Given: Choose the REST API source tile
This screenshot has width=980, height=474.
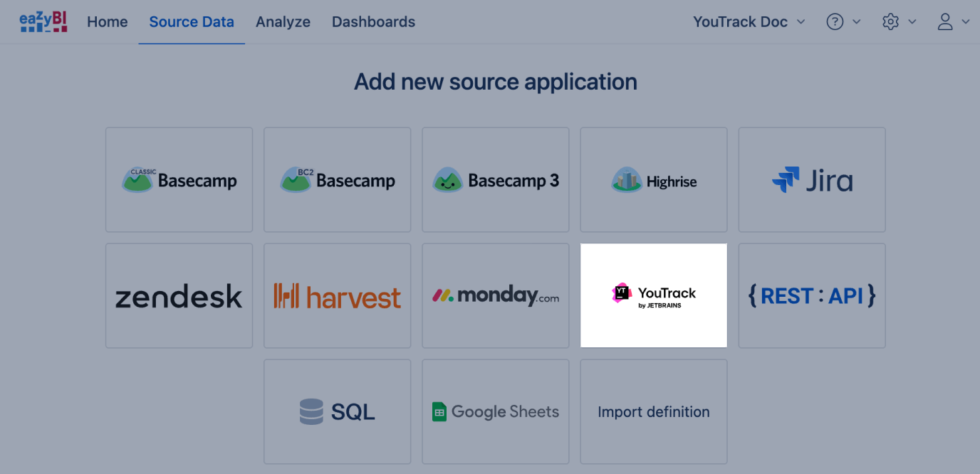Looking at the screenshot, I should (x=811, y=296).
